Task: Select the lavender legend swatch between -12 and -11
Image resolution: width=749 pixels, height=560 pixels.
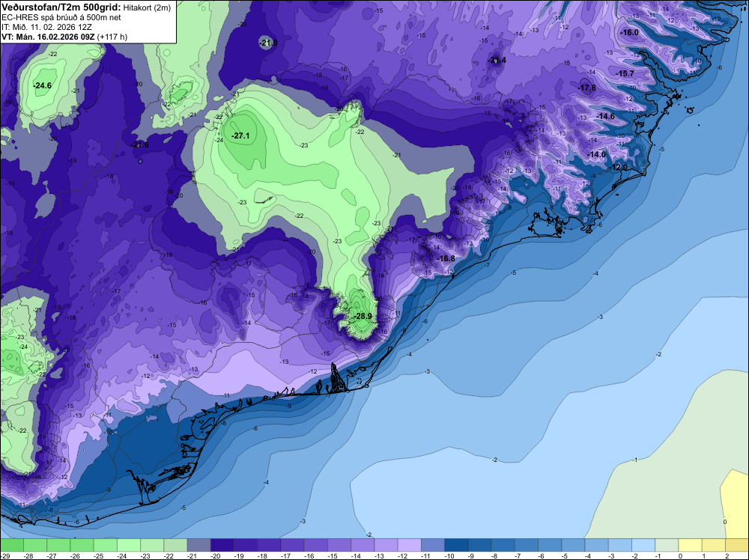Action: click(x=410, y=545)
